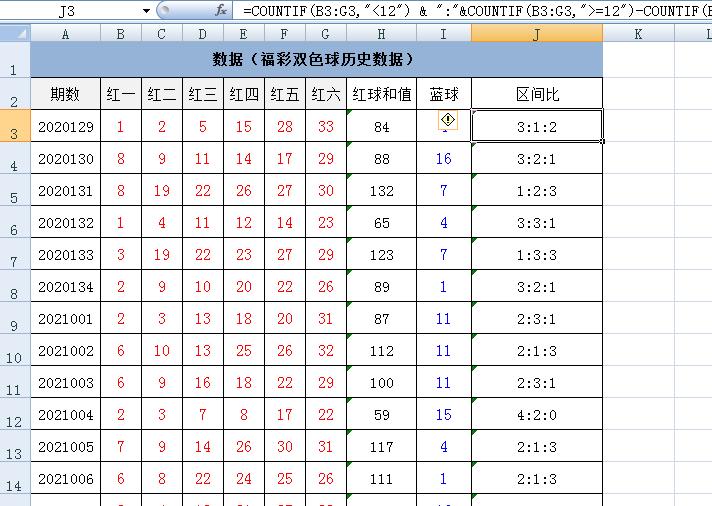712x506 pixels.
Task: Select column D header
Action: pyautogui.click(x=203, y=34)
